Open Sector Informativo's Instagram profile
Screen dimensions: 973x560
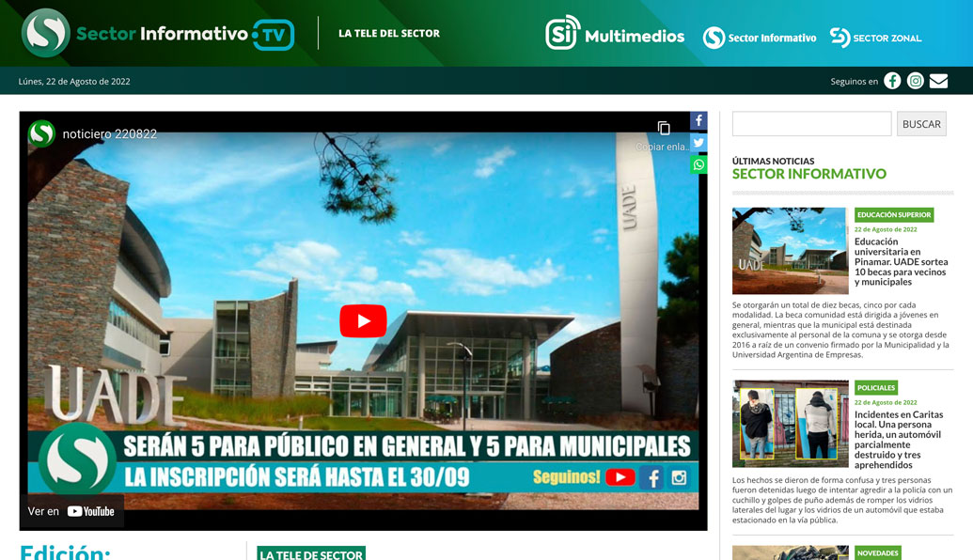pos(914,81)
